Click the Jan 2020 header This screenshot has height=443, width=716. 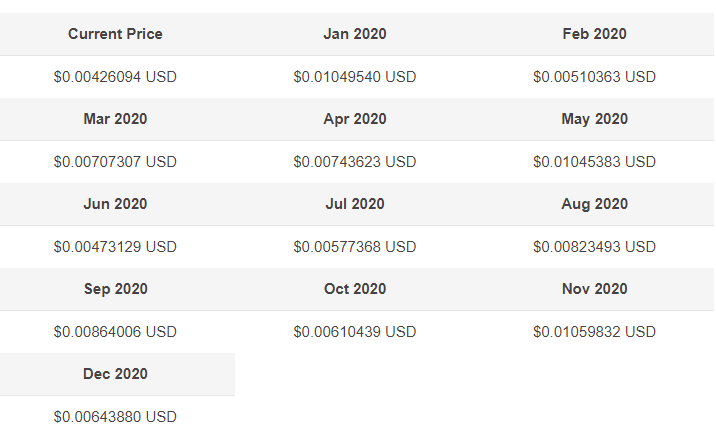(355, 34)
